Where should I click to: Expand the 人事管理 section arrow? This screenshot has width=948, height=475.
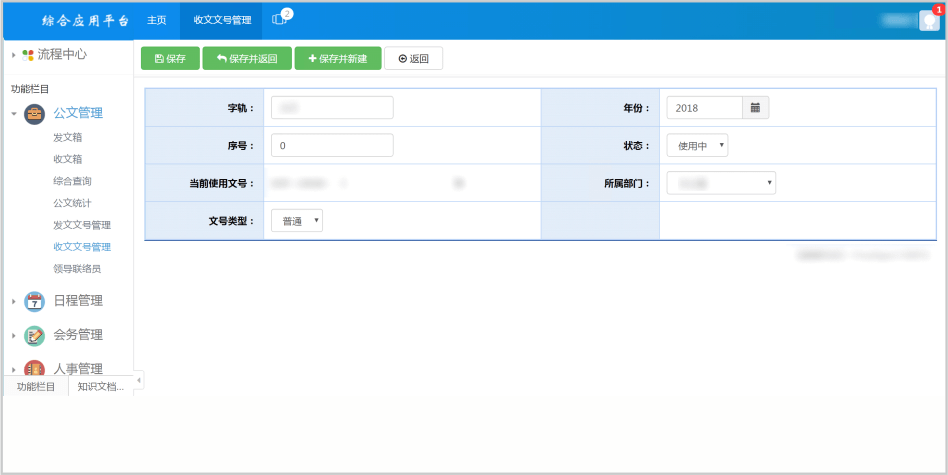(x=14, y=369)
